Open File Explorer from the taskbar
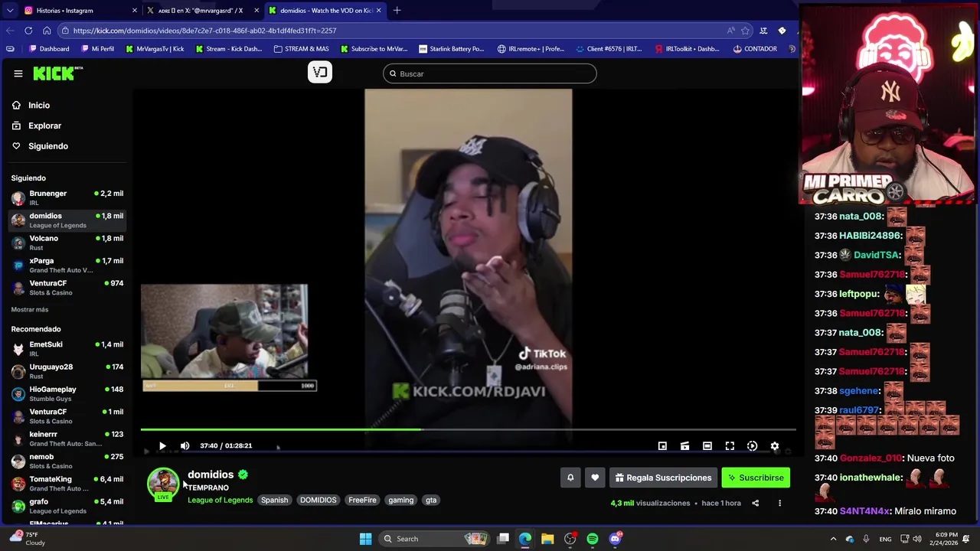 [547, 539]
